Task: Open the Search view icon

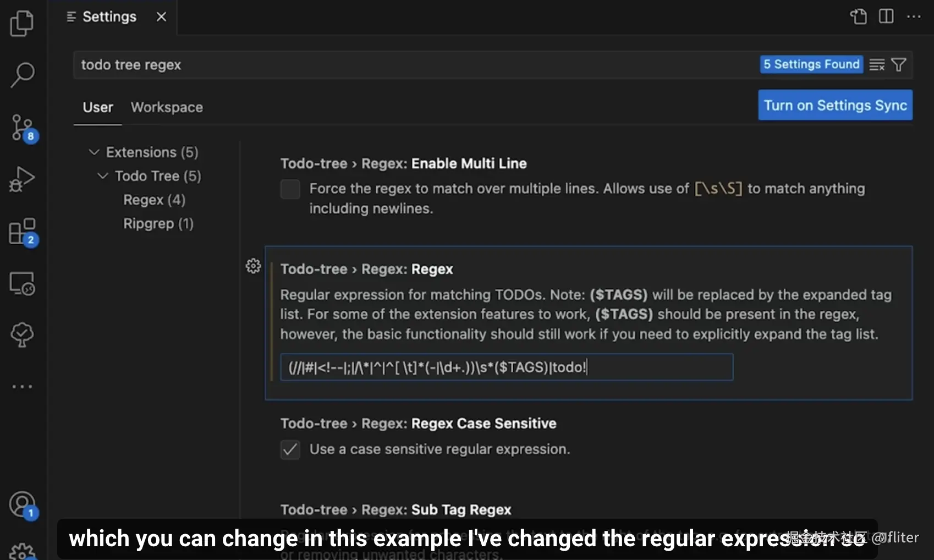Action: pyautogui.click(x=22, y=74)
